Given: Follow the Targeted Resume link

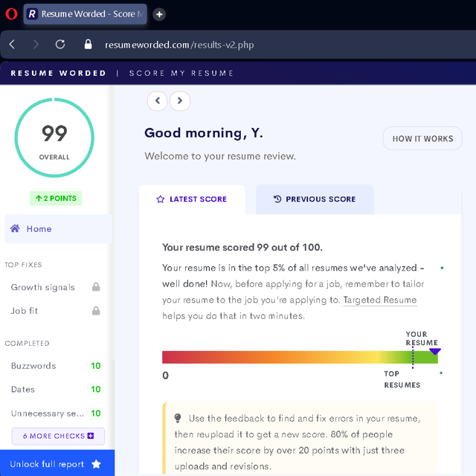Looking at the screenshot, I should 380,300.
